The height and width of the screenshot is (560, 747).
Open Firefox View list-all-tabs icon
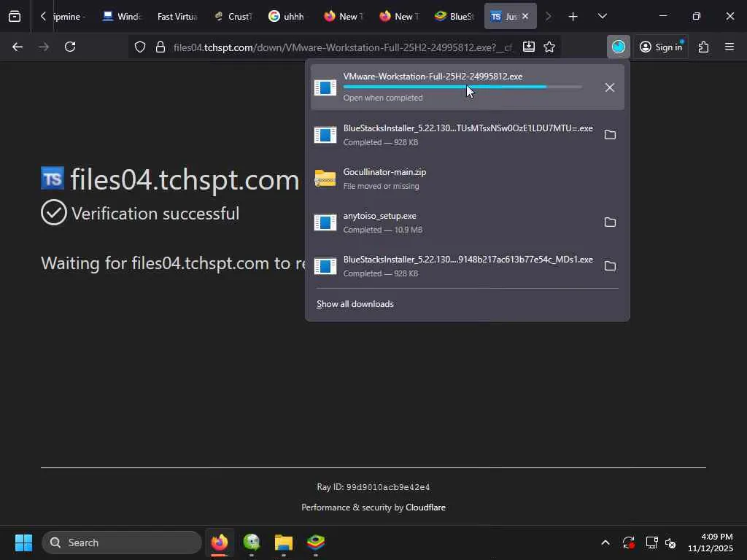point(15,17)
